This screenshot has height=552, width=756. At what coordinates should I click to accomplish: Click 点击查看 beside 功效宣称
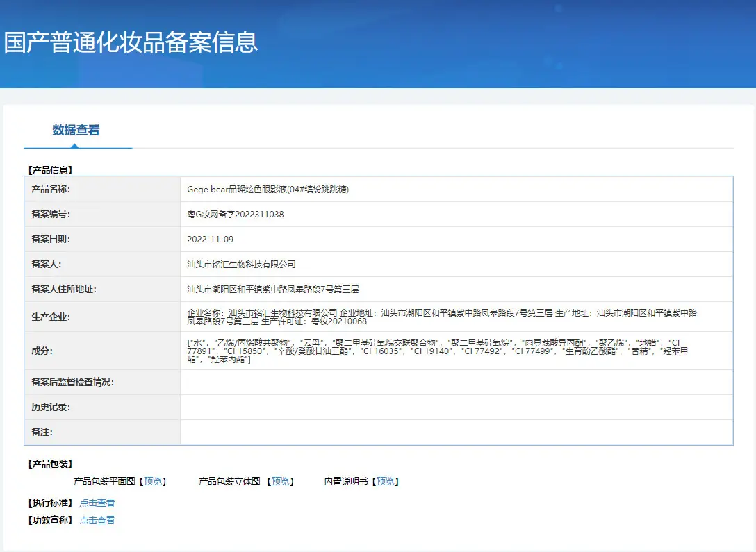(97, 520)
